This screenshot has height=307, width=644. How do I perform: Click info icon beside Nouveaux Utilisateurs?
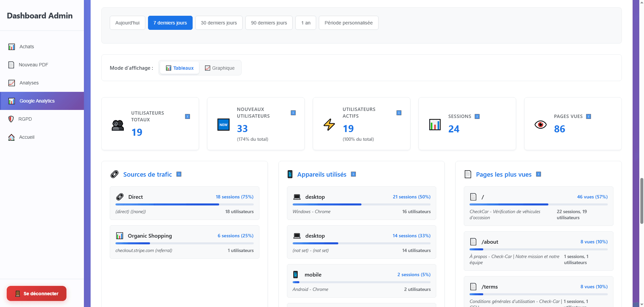(293, 113)
